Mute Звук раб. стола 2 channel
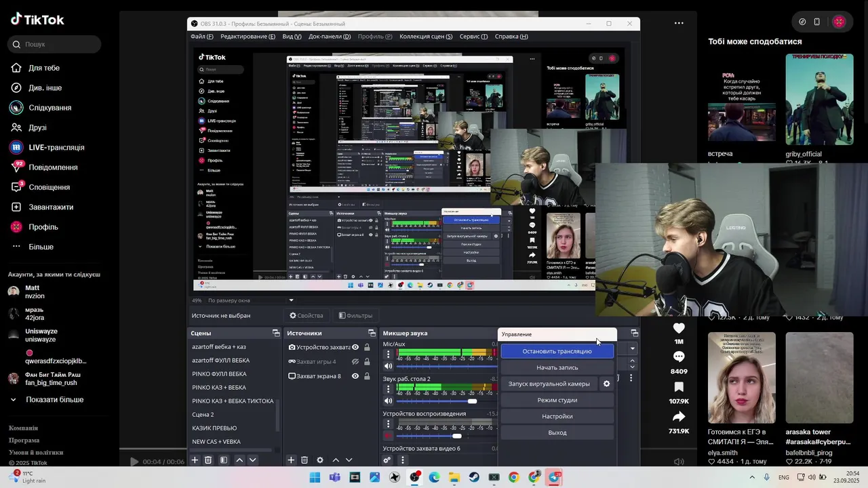Screen dimensions: 868x488 click(389, 401)
